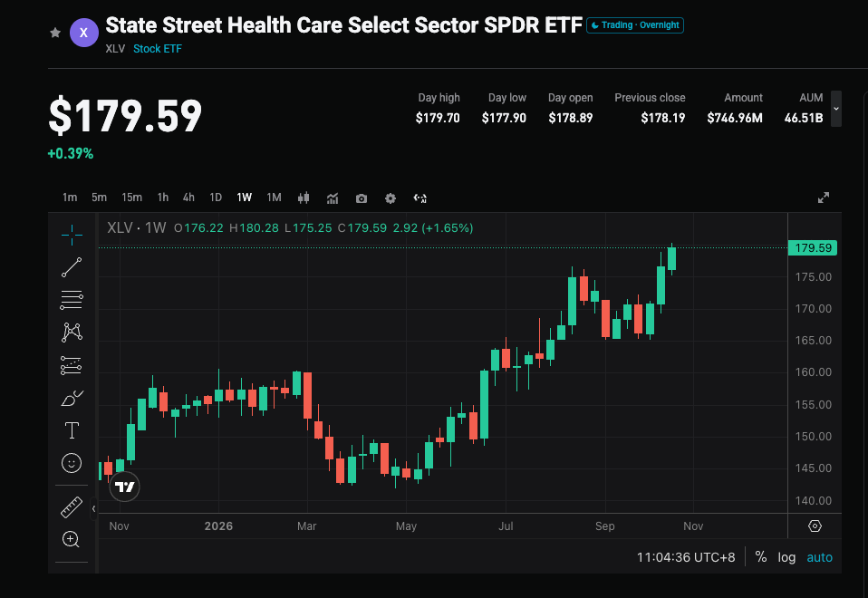Open chart settings gear icon
Viewport: 868px width, 598px height.
pos(391,198)
